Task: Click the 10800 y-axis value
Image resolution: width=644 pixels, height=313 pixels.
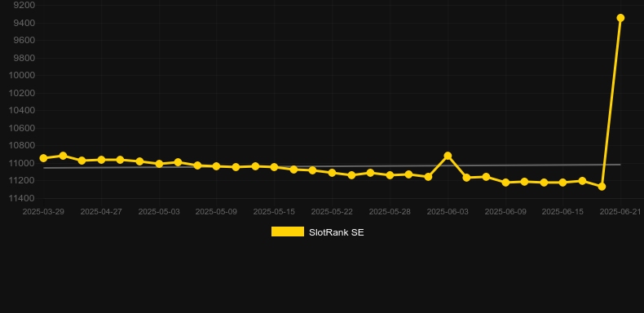Action: point(22,145)
